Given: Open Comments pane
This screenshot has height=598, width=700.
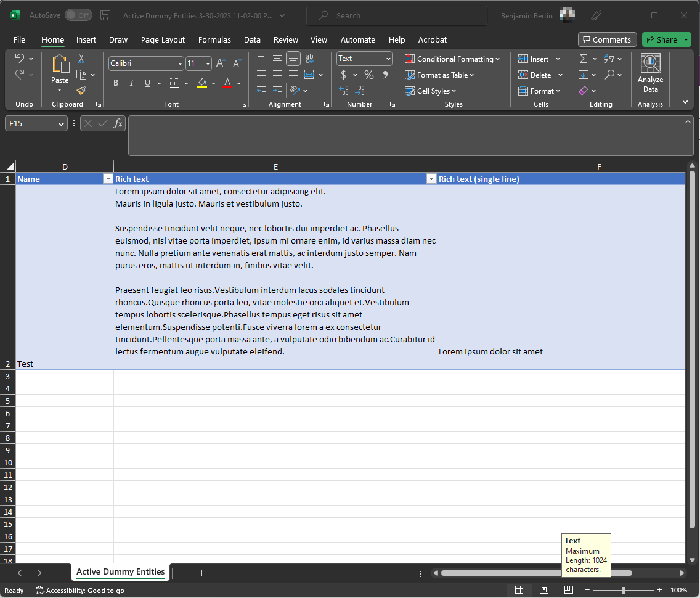Looking at the screenshot, I should 607,39.
